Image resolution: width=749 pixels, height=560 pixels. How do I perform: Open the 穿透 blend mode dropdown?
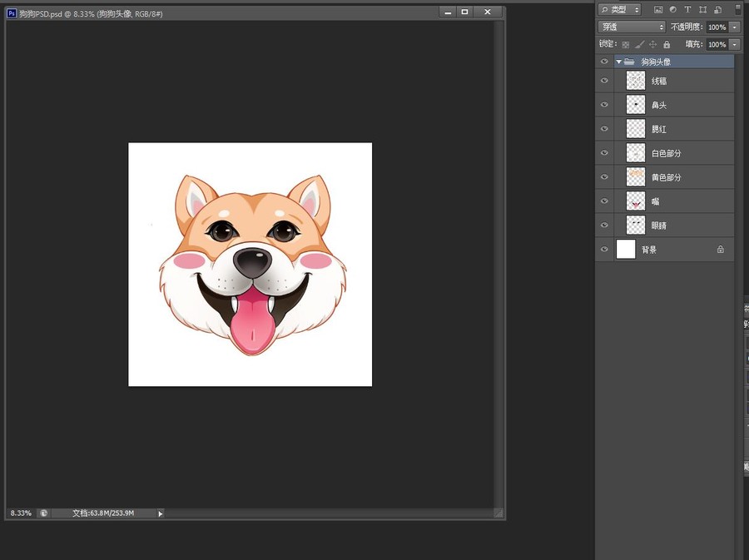(632, 27)
